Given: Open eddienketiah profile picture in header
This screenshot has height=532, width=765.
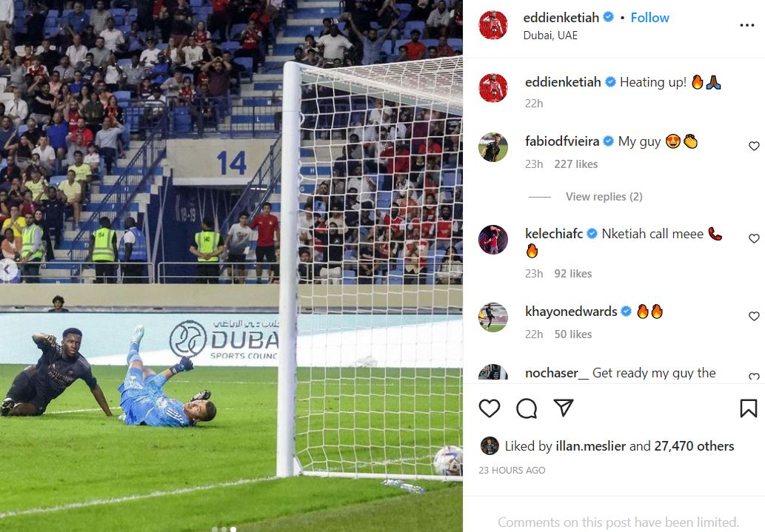Looking at the screenshot, I should tap(493, 25).
